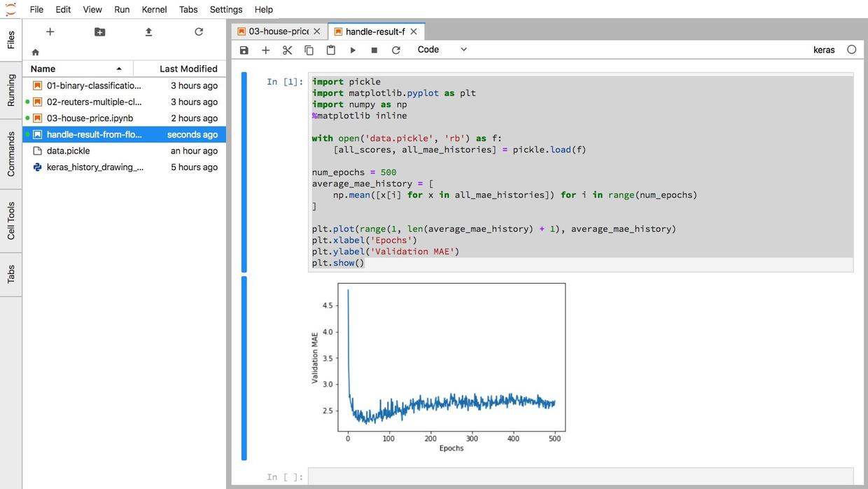Toggle the Commands sidebar panel
868x489 pixels.
(x=11, y=153)
